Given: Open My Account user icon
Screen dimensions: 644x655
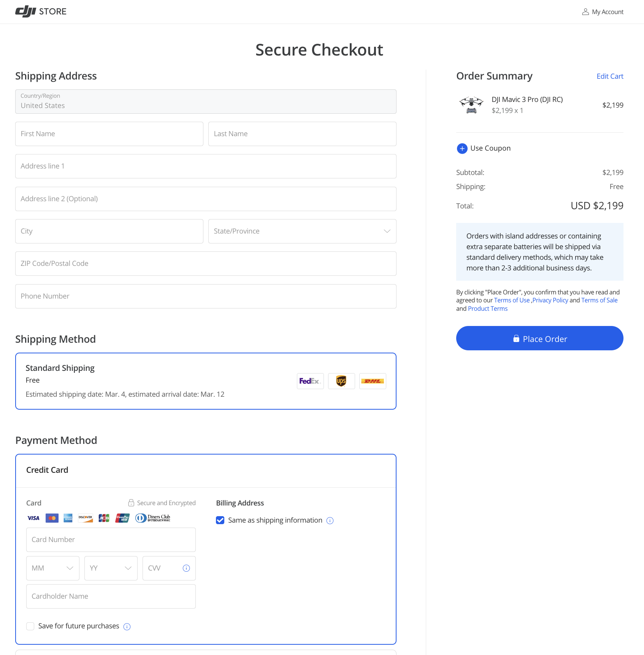Looking at the screenshot, I should (585, 12).
